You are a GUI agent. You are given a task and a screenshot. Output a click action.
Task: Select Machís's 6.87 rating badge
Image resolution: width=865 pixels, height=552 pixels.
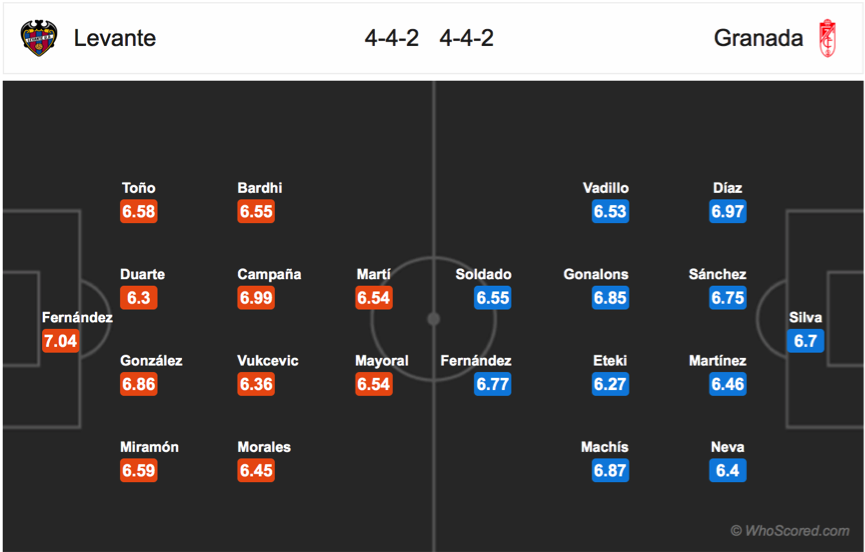tap(610, 470)
